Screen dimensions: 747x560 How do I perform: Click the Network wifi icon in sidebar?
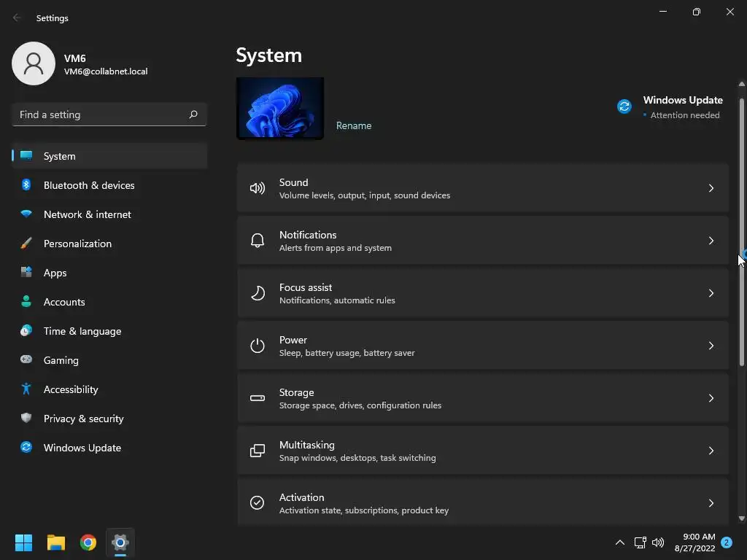pos(26,214)
